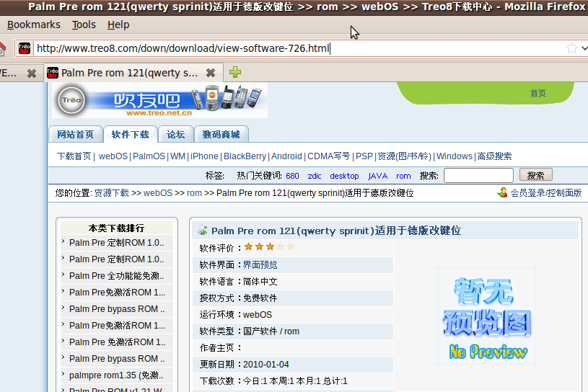
Task: Click hot keyword rom
Action: tap(403, 176)
